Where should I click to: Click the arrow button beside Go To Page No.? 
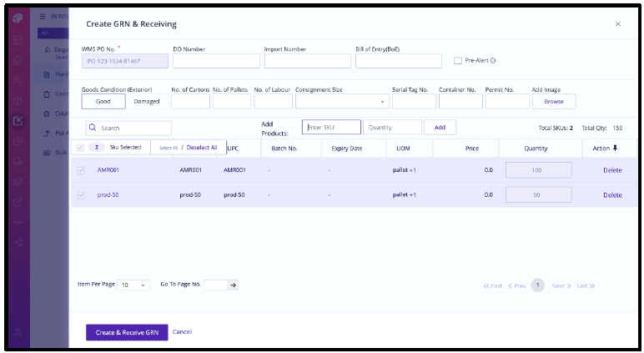233,285
